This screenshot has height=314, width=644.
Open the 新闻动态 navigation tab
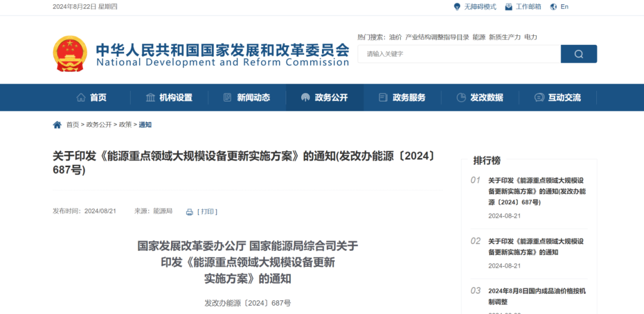point(247,97)
